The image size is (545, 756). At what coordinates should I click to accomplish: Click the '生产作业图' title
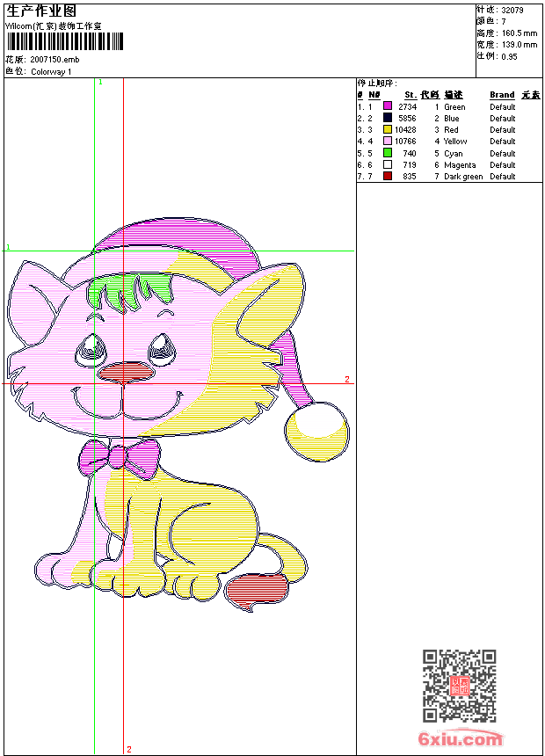pyautogui.click(x=41, y=11)
